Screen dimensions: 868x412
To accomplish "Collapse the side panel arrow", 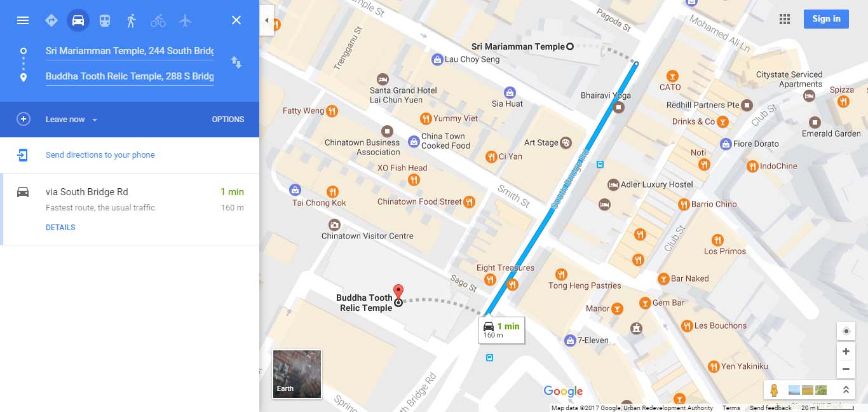I will pyautogui.click(x=267, y=20).
